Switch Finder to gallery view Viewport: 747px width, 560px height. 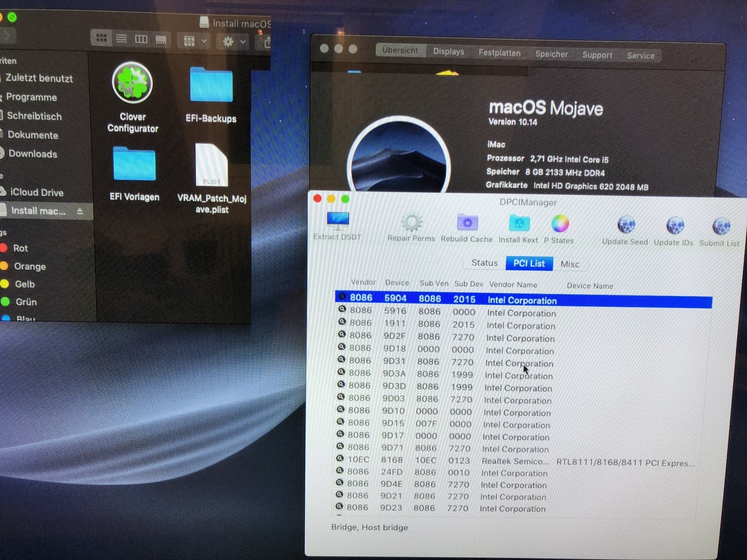161,40
